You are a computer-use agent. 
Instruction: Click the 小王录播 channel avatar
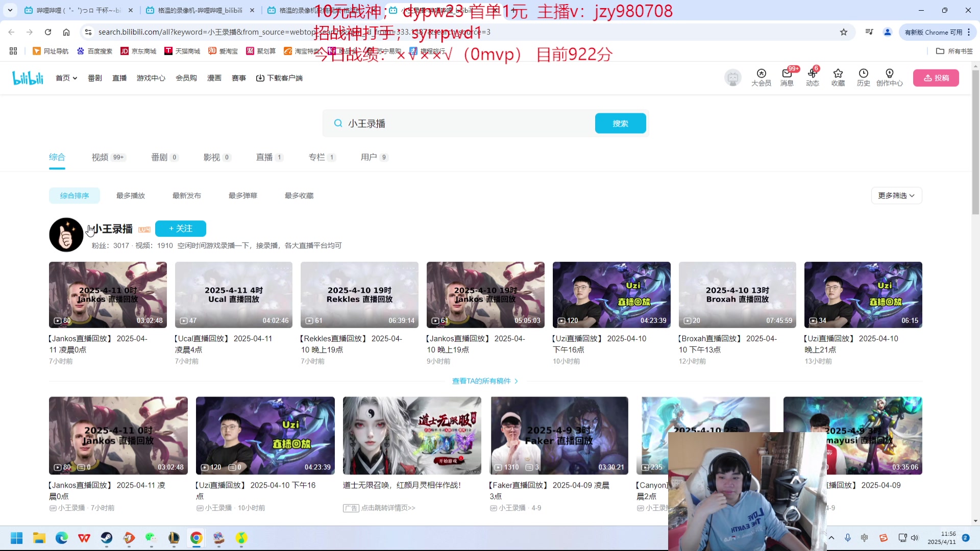click(66, 235)
